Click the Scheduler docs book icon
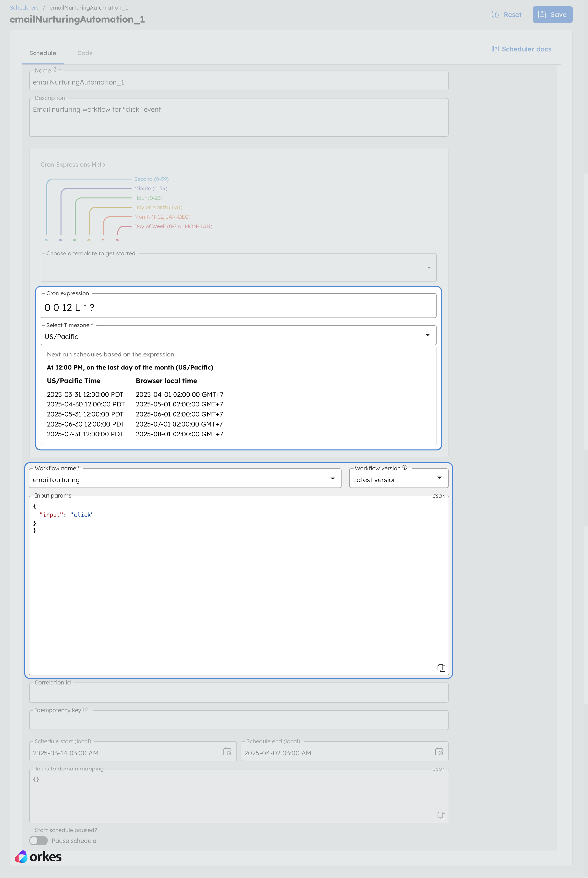Viewport: 588px width, 878px height. pos(495,49)
